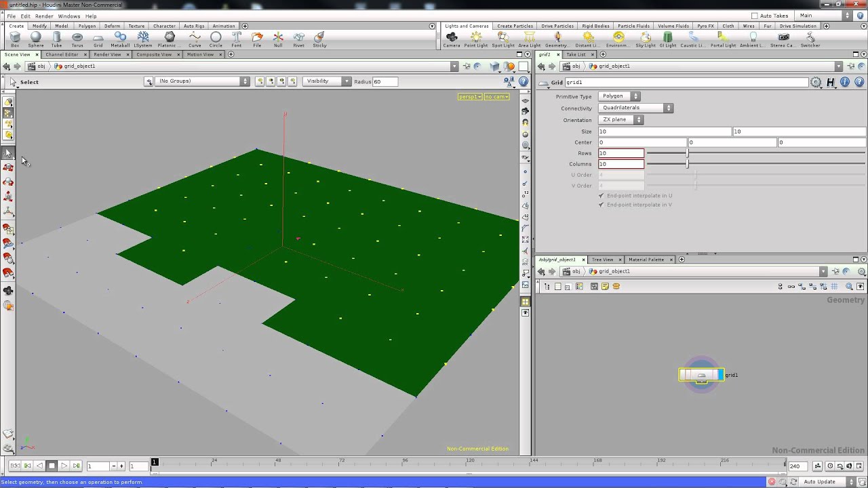Image resolution: width=868 pixels, height=488 pixels.
Task: Add a Null from the shelf
Action: pos(278,39)
